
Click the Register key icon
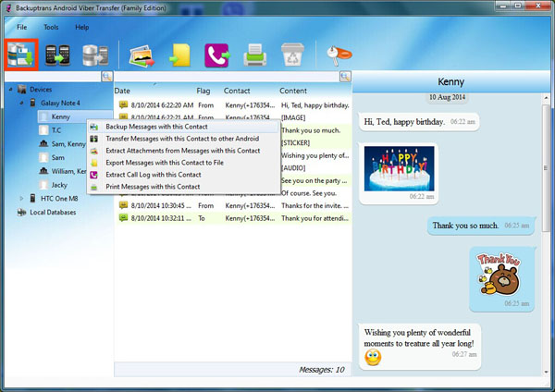(x=339, y=55)
